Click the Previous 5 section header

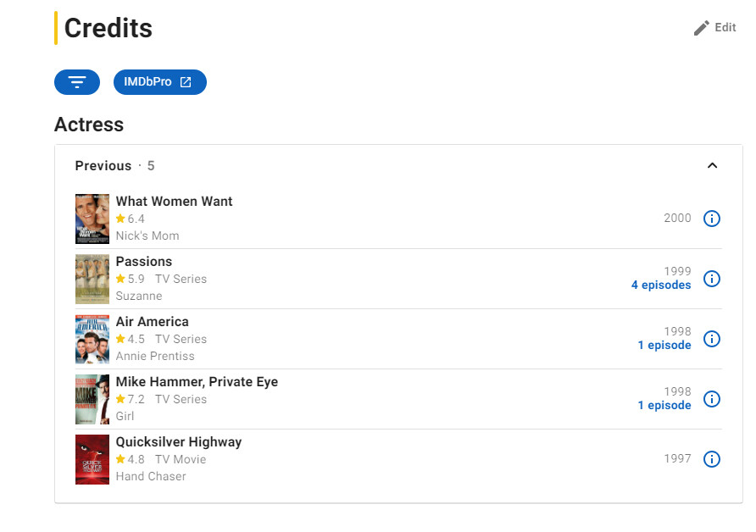coord(114,166)
